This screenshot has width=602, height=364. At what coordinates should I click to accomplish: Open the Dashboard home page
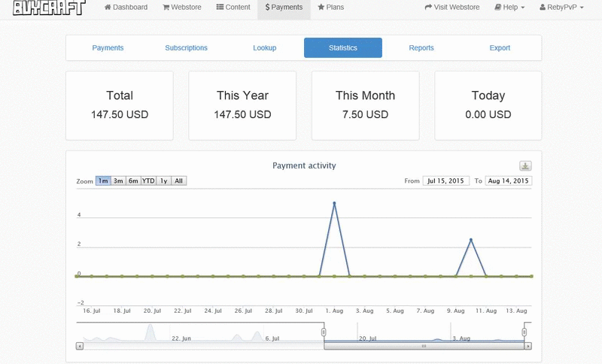click(x=126, y=8)
